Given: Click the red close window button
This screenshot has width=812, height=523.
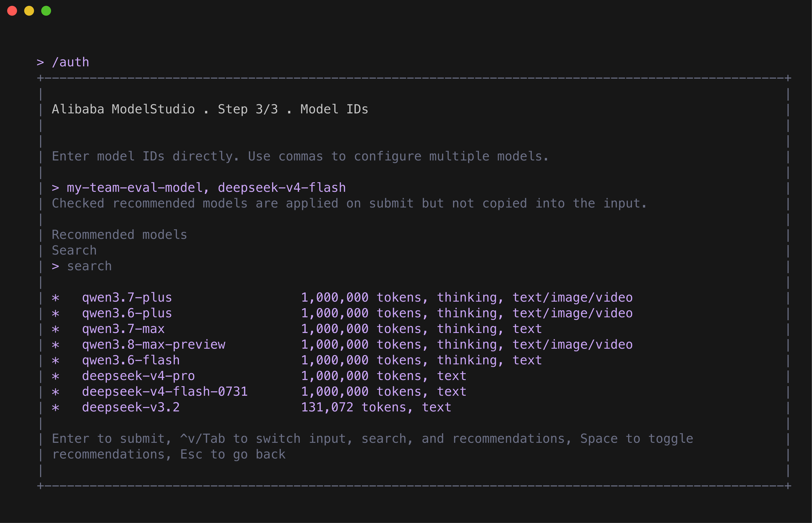Looking at the screenshot, I should pos(12,11).
